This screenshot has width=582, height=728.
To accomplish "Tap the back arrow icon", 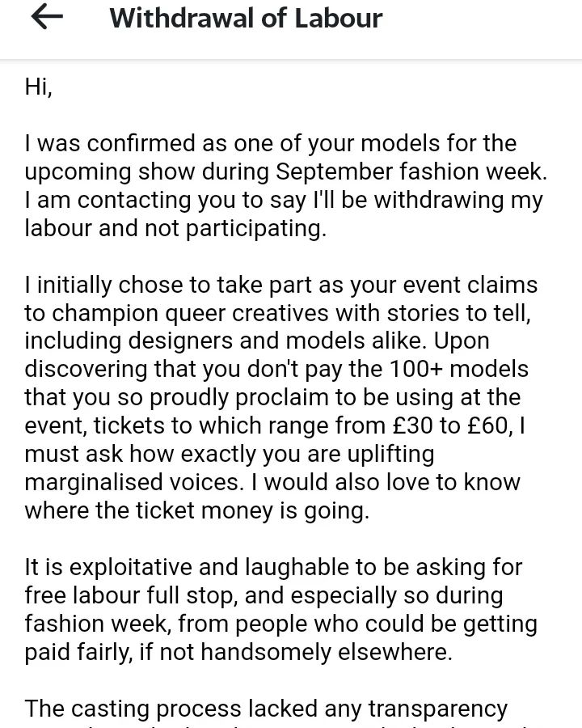I will point(46,19).
